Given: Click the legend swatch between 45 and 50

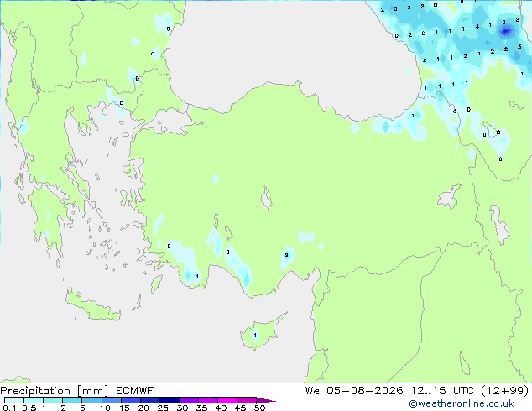Looking at the screenshot, I should (247, 400).
